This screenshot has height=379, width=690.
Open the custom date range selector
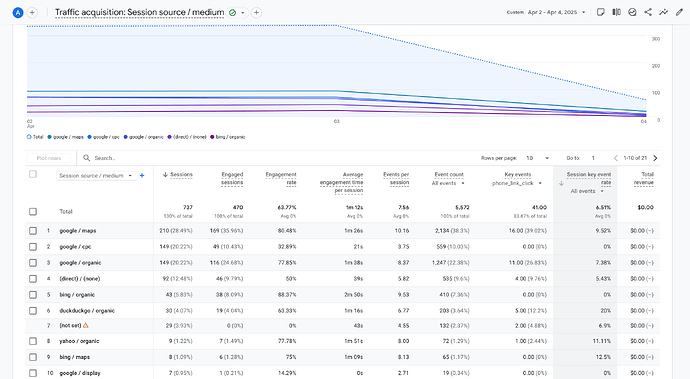tap(546, 12)
